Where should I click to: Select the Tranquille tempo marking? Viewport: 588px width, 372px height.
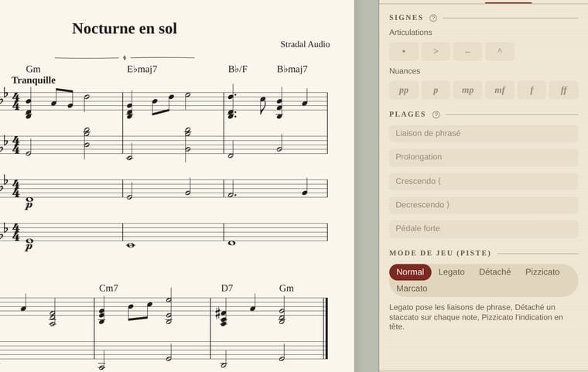click(x=34, y=80)
